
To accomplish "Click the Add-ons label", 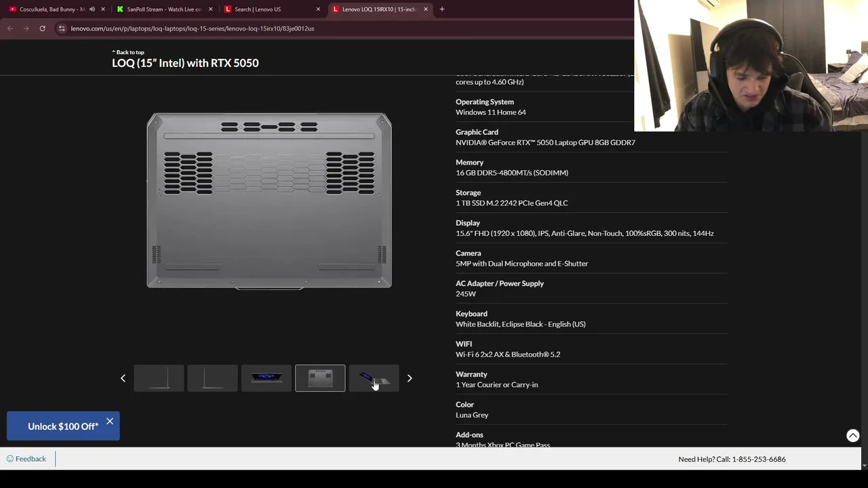I will (469, 435).
